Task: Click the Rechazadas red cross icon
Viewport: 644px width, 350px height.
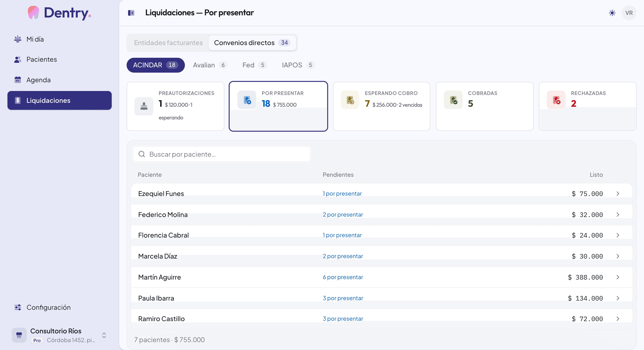Action: pos(556,100)
